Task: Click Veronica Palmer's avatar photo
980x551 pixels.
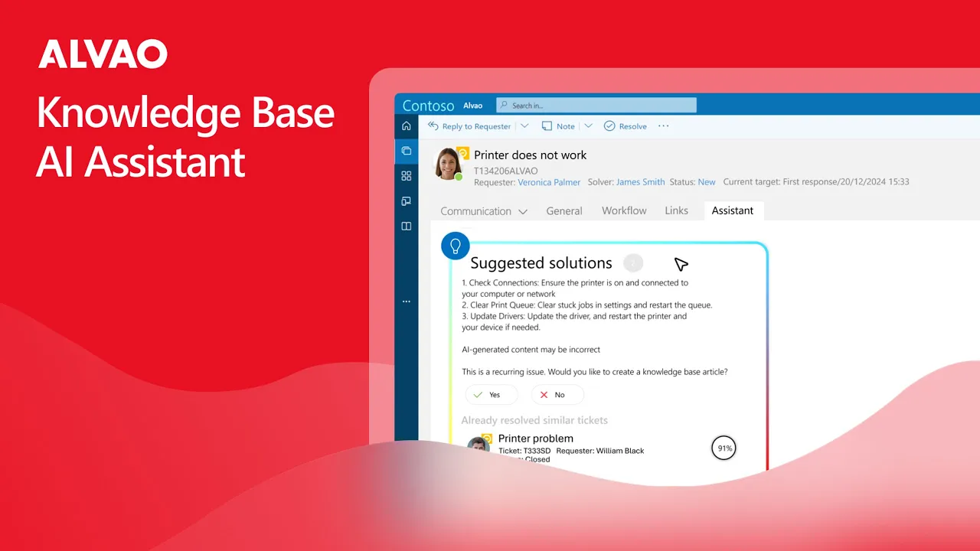Action: [x=447, y=164]
